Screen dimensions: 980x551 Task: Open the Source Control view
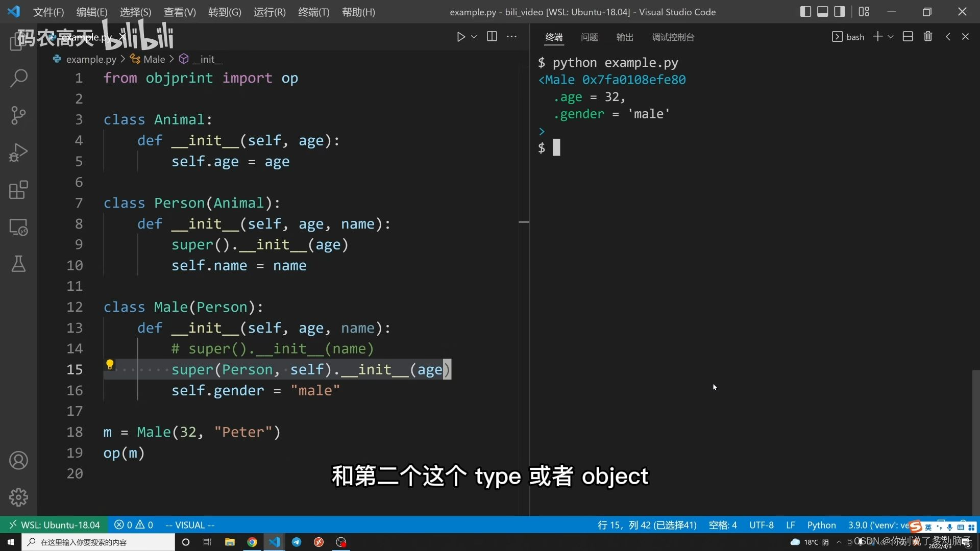tap(18, 115)
